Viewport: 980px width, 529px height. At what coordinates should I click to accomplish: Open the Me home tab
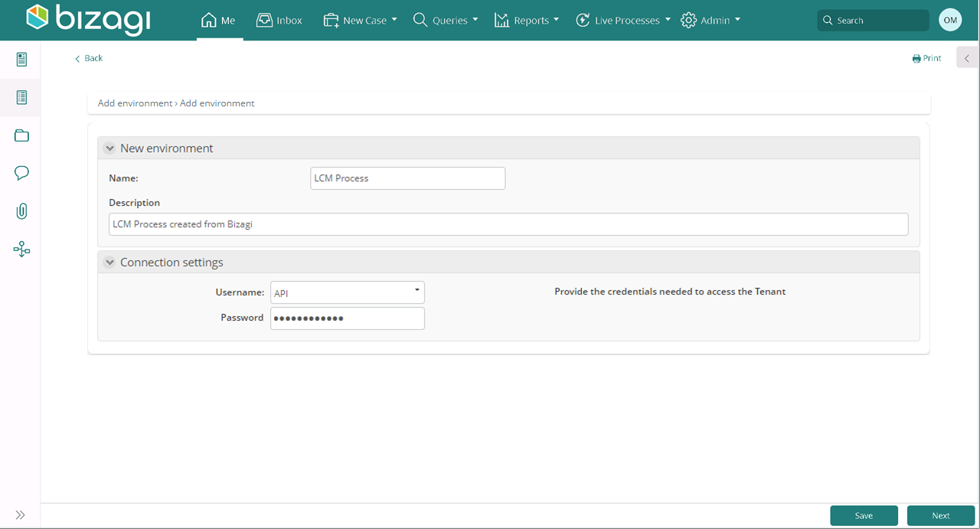(x=219, y=21)
